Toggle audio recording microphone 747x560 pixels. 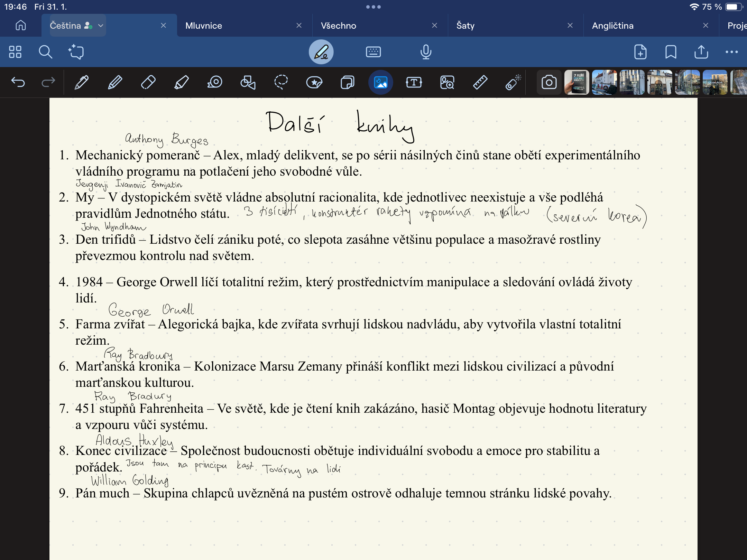(426, 52)
